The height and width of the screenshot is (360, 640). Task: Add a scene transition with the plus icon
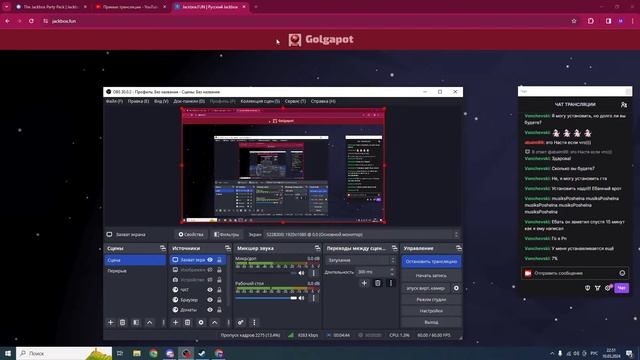tap(364, 283)
